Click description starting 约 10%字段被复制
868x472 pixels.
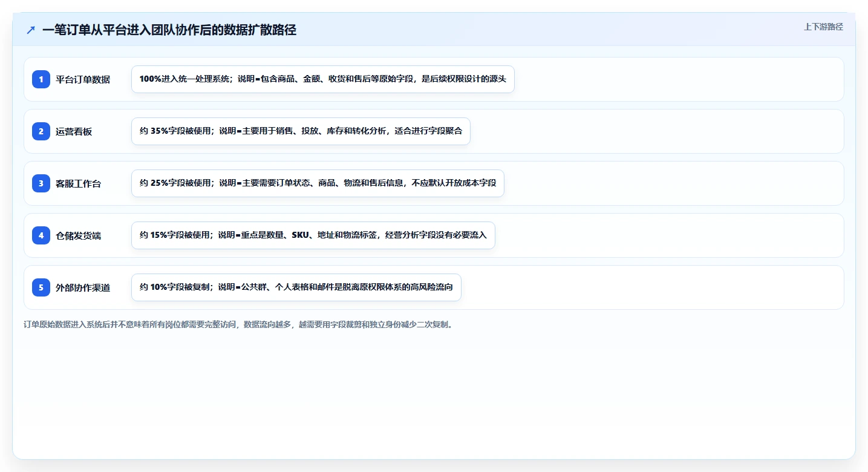(296, 287)
